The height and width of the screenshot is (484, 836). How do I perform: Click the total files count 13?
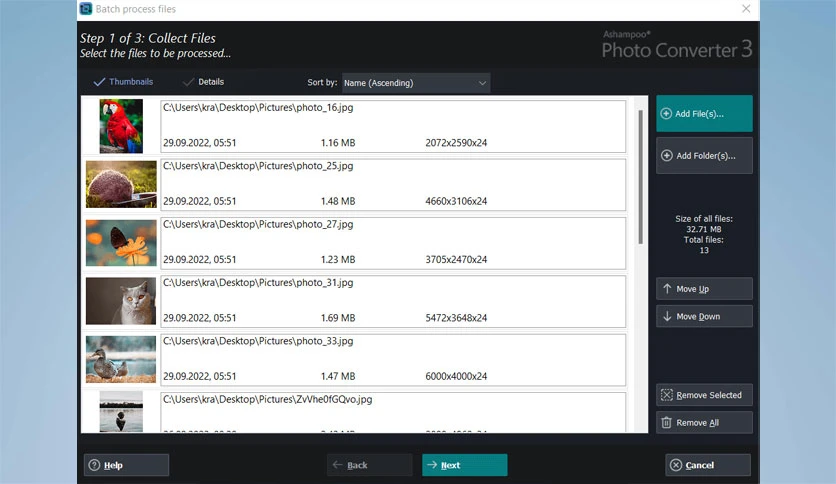coord(704,251)
